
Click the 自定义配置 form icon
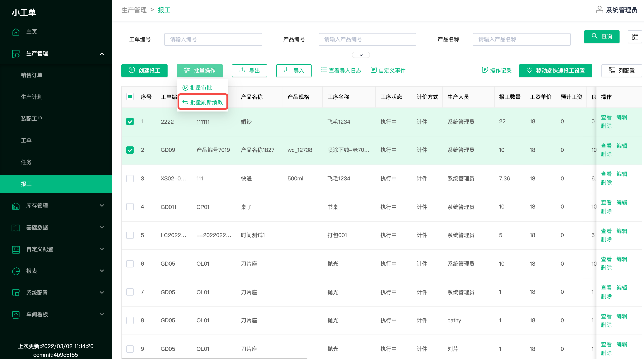[x=16, y=250]
